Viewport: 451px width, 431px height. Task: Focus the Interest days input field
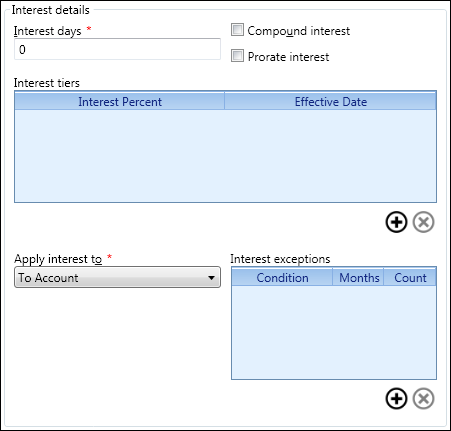point(117,49)
